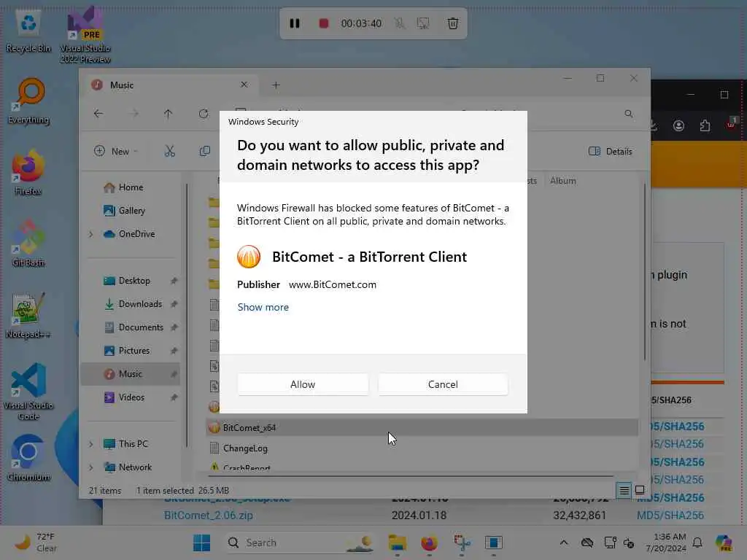Select the BitComet_x64 file
Viewport: 747px width, 560px height.
tap(422, 427)
